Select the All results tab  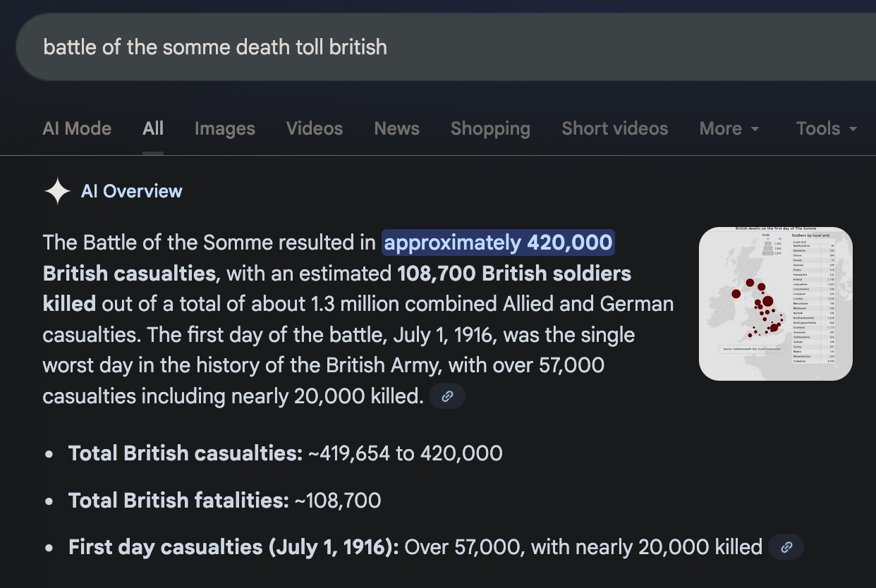(153, 128)
